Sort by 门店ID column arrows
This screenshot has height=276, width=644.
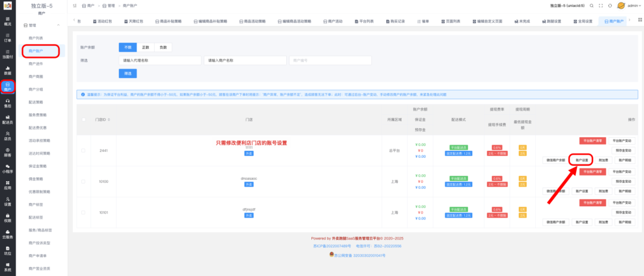(x=109, y=119)
